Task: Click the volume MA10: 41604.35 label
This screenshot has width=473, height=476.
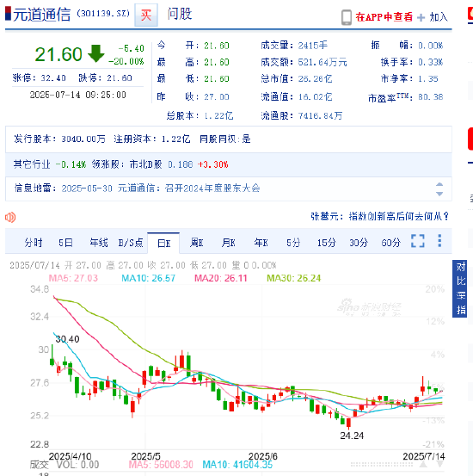Action: (x=237, y=465)
